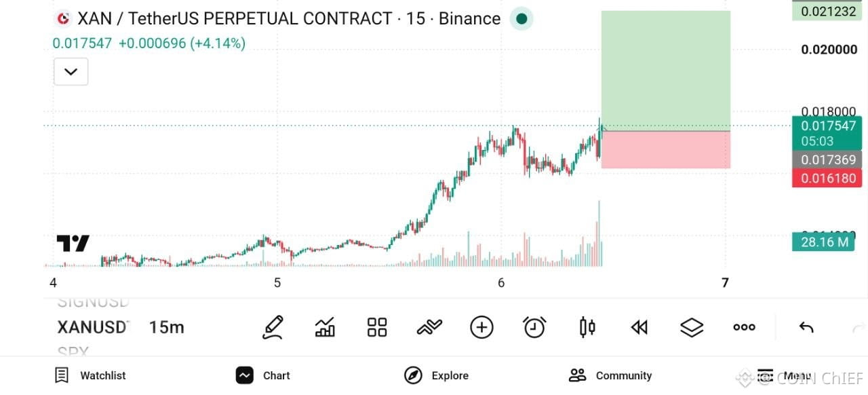Start bar replay with the rewind icon
Viewport: 868px width, 395px height.
639,327
